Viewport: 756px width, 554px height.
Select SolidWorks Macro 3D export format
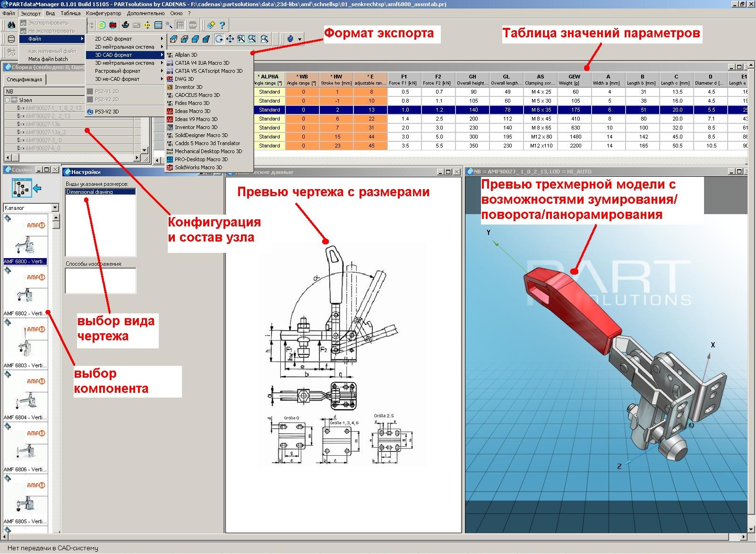(x=209, y=167)
